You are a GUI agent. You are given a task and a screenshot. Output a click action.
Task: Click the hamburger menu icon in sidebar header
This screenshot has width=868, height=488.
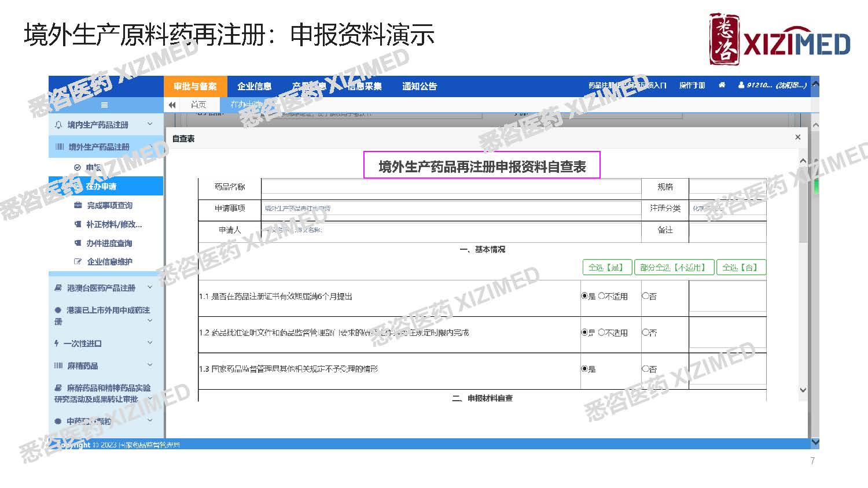[104, 105]
